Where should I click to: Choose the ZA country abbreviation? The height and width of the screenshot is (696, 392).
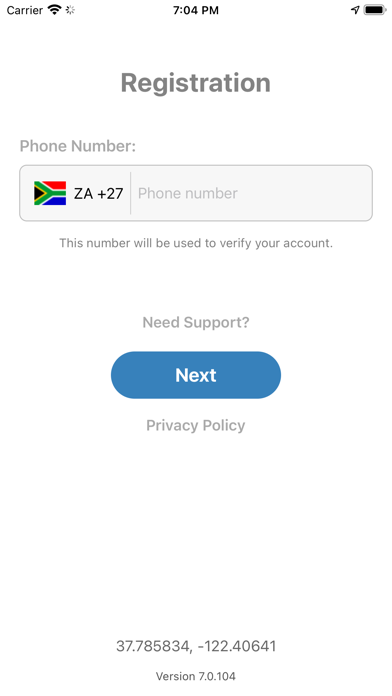[x=83, y=194]
